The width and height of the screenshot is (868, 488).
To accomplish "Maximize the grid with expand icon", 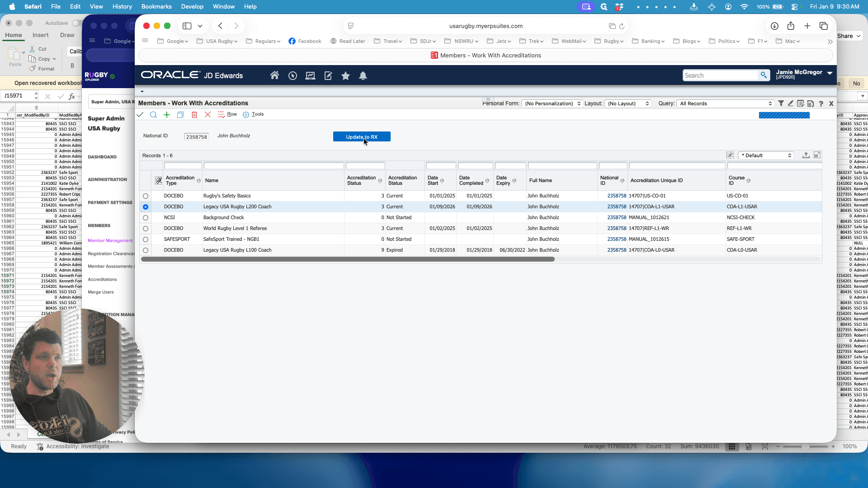I will pos(817,155).
